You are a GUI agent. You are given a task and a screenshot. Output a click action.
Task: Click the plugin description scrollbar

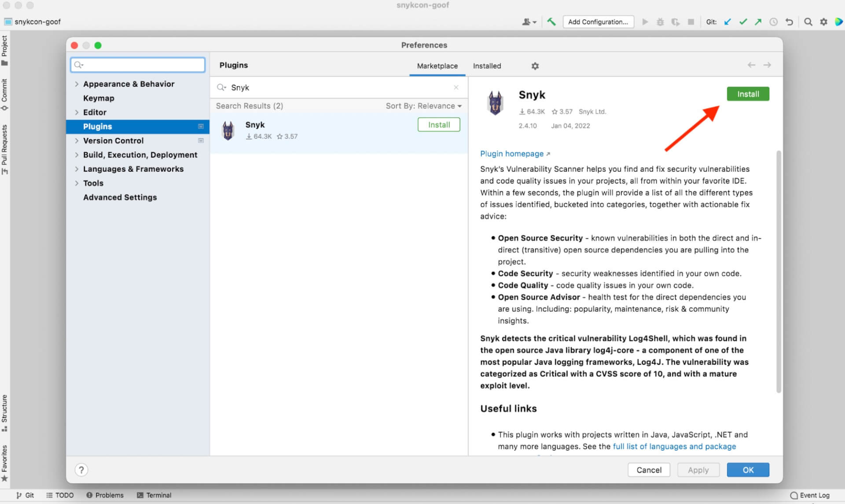pos(779,271)
